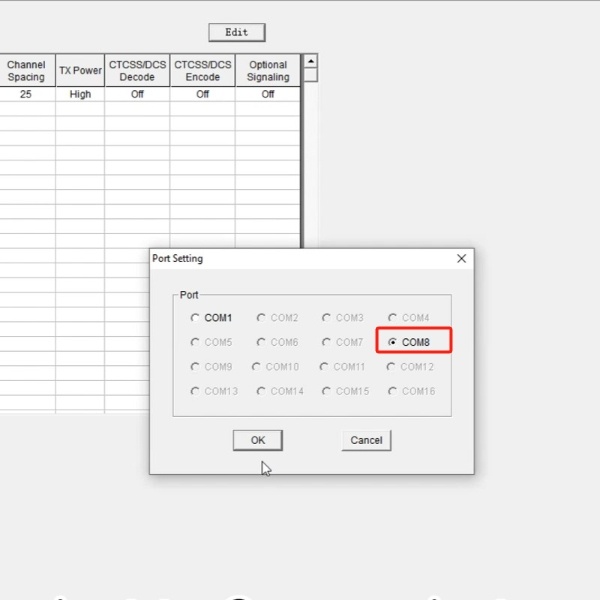Confirm port selection with OK
The image size is (600, 600).
(258, 440)
